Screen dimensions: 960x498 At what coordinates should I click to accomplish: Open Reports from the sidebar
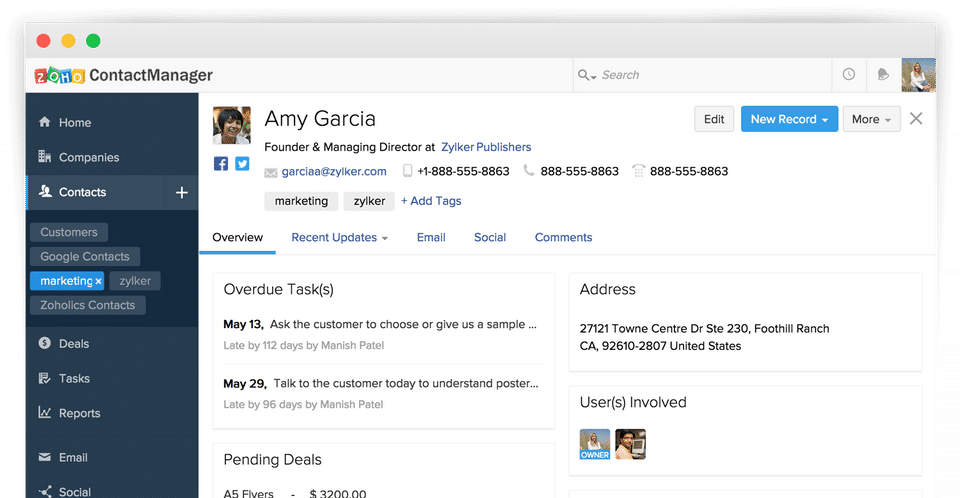[79, 413]
